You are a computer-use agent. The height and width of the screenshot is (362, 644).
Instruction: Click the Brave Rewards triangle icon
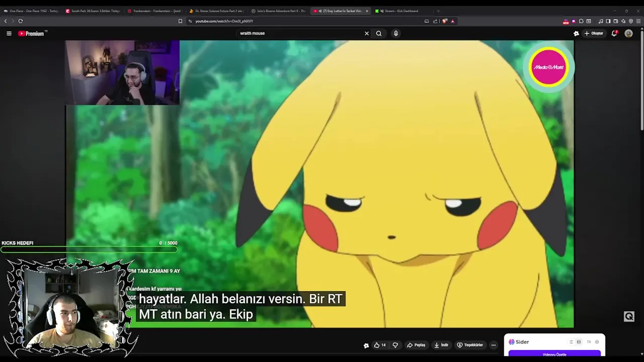click(x=452, y=21)
